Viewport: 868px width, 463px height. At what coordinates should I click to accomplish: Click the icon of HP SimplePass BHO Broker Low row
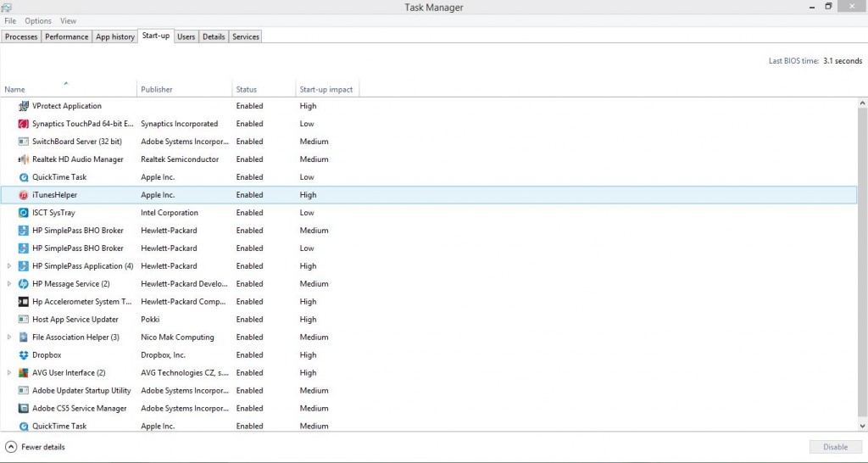[x=23, y=248]
